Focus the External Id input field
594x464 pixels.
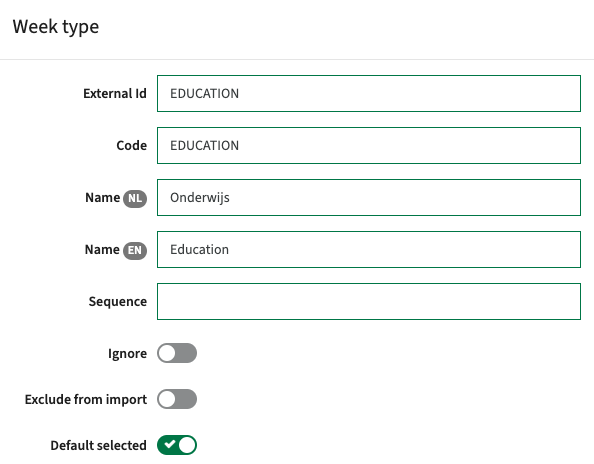(x=369, y=94)
